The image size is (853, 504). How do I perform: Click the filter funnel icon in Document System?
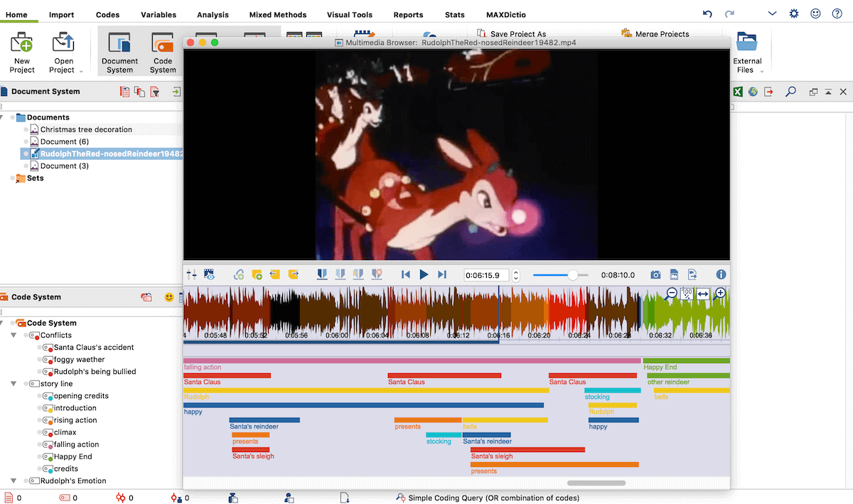pyautogui.click(x=154, y=92)
